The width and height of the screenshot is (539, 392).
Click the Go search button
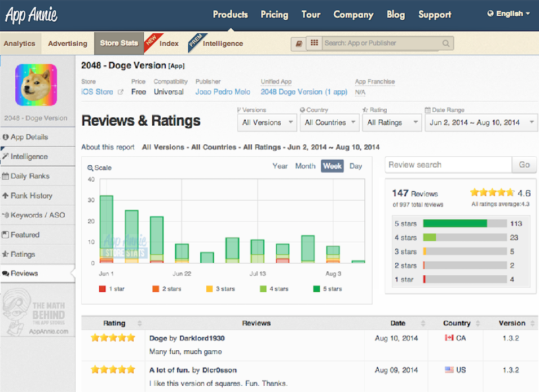coord(524,165)
